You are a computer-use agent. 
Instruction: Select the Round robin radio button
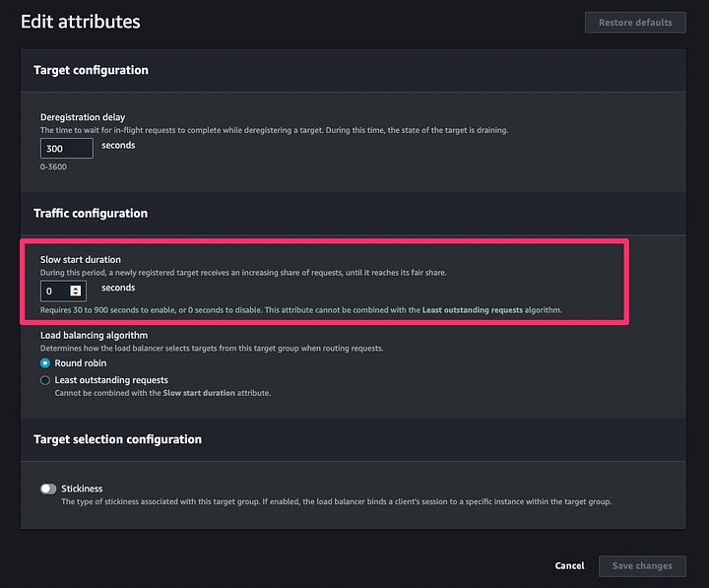pos(45,363)
